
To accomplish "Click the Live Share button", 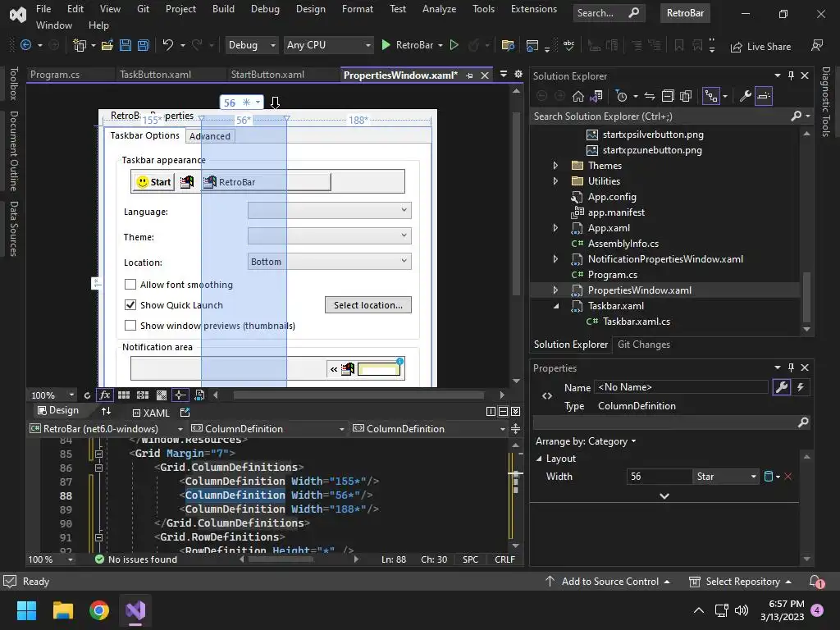I will (x=760, y=47).
